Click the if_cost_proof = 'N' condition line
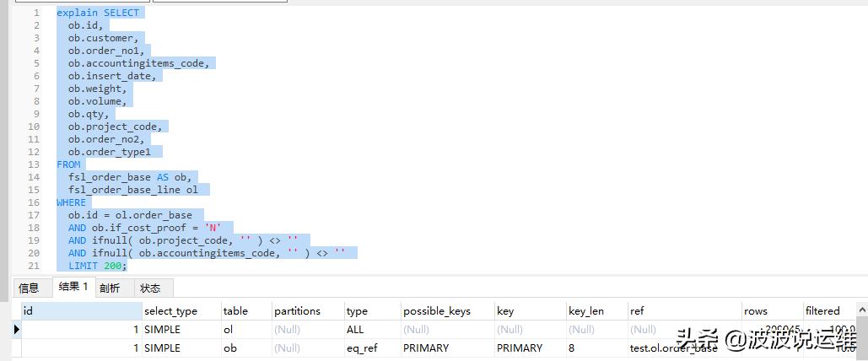The image size is (868, 361). point(144,228)
